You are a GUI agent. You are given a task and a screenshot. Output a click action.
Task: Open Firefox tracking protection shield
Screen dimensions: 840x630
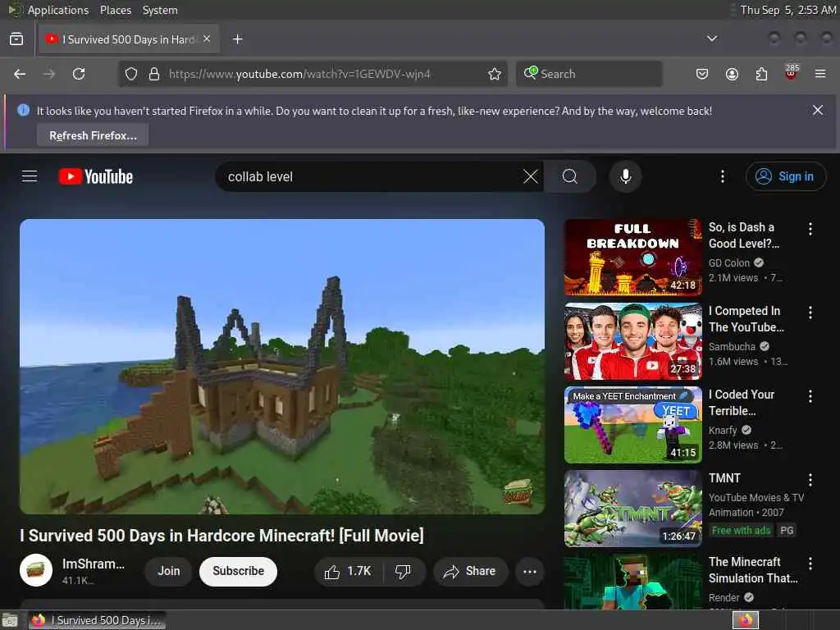131,74
